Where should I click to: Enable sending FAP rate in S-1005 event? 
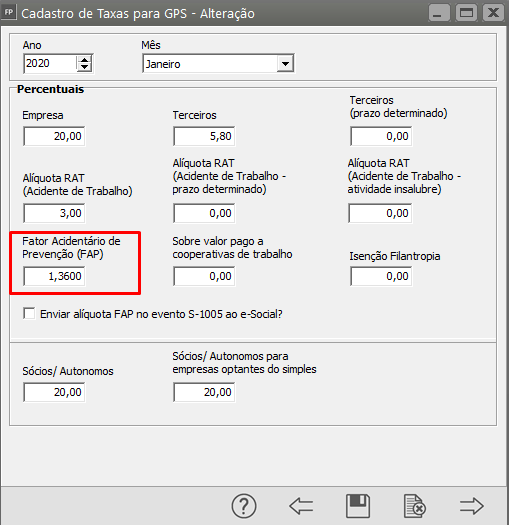pos(29,314)
